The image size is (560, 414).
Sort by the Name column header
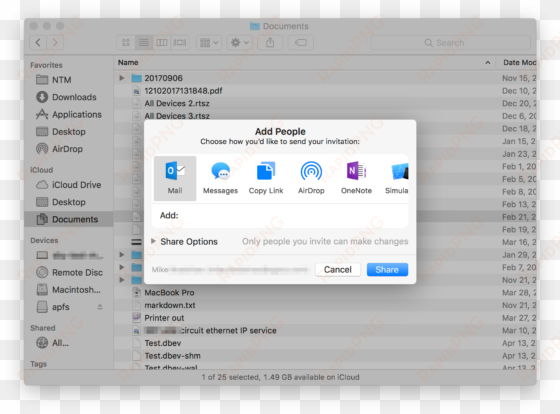[x=128, y=63]
